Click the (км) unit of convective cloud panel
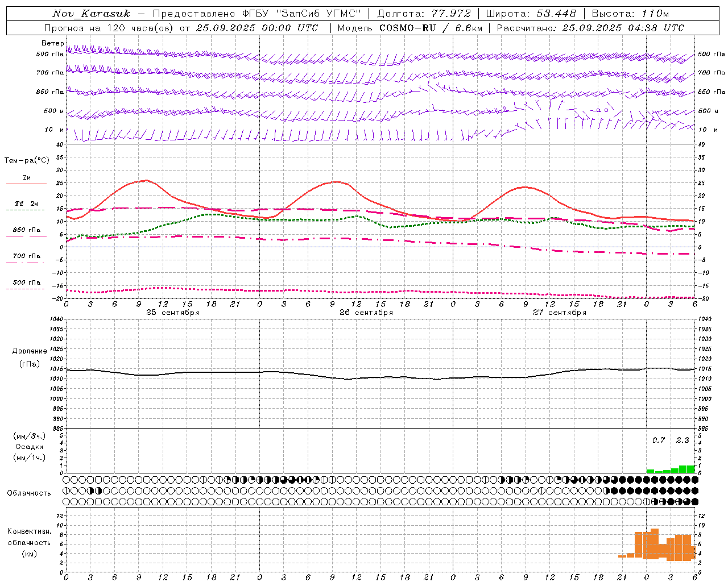728x582 pixels. click(30, 554)
